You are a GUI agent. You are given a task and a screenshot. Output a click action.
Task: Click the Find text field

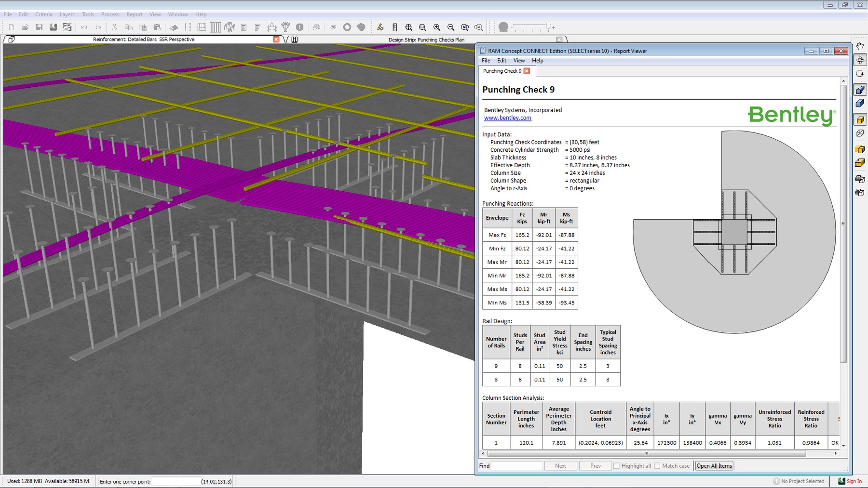(x=516, y=466)
